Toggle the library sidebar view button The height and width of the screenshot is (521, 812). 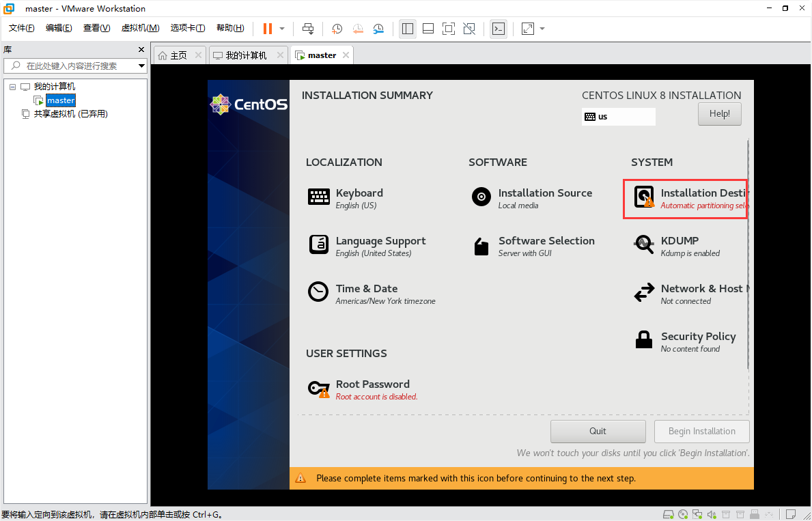point(408,29)
